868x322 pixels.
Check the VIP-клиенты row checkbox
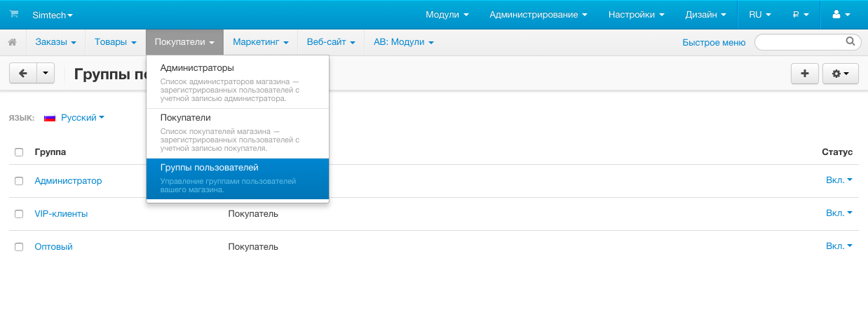[19, 214]
